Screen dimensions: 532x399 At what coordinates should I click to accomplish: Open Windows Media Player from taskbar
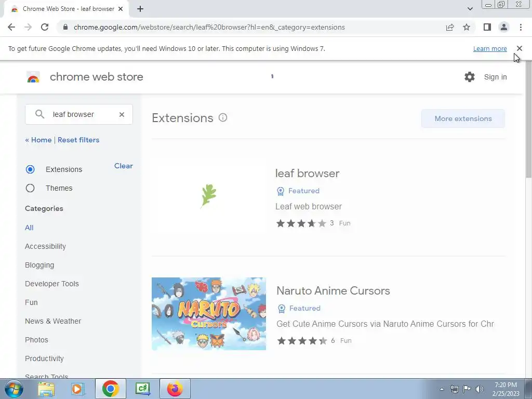[x=78, y=389]
